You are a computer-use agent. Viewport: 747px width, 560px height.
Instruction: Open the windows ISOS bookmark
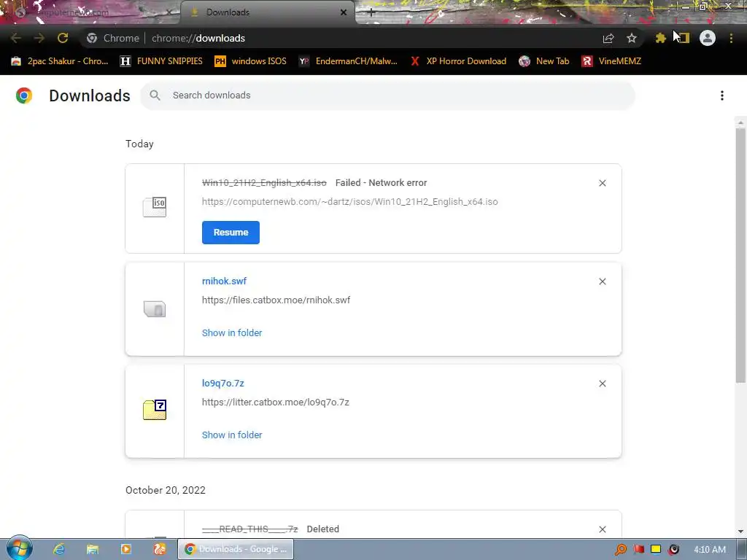coord(251,61)
